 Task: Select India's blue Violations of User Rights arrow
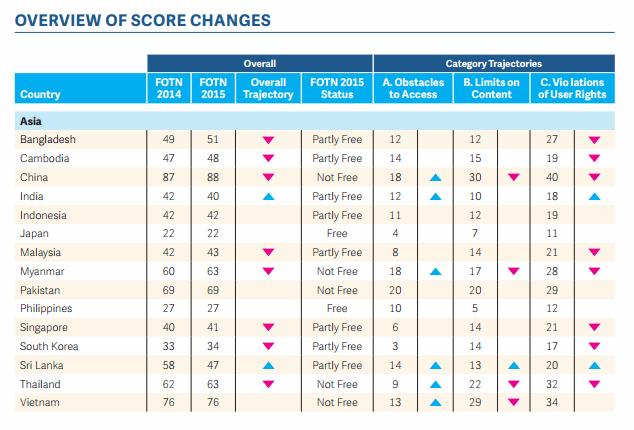pyautogui.click(x=593, y=197)
